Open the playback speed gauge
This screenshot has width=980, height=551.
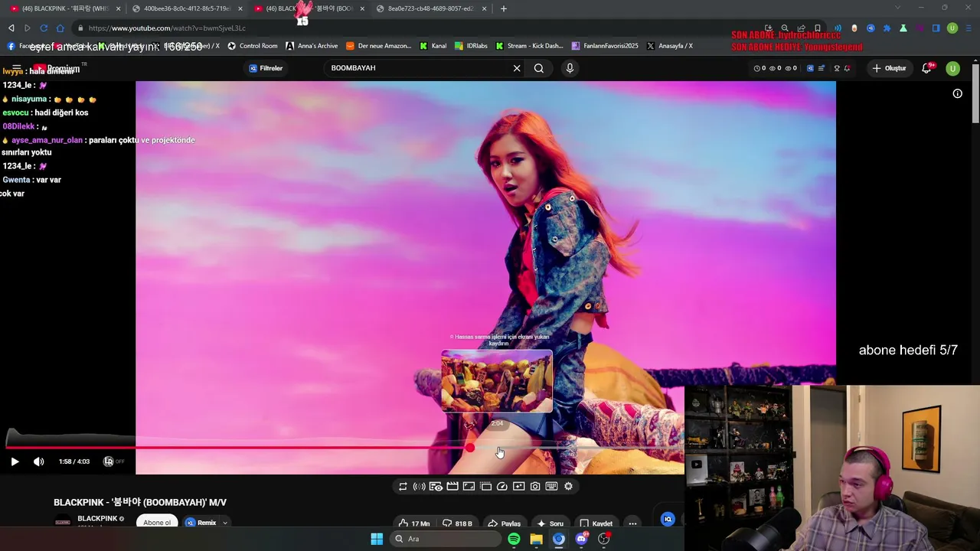(x=502, y=486)
